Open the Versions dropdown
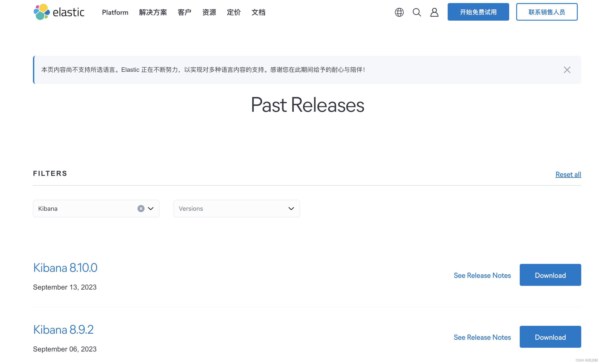Image resolution: width=601 pixels, height=364 pixels. (237, 209)
